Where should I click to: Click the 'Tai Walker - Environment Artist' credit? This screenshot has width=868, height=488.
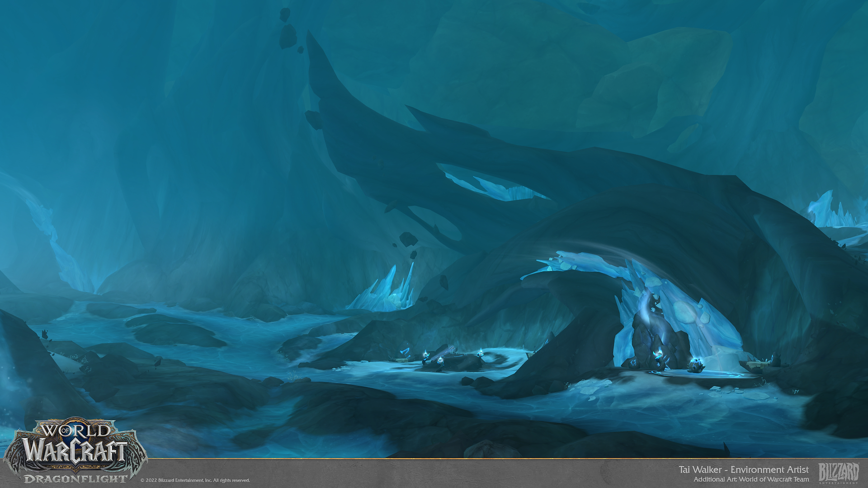coord(744,469)
